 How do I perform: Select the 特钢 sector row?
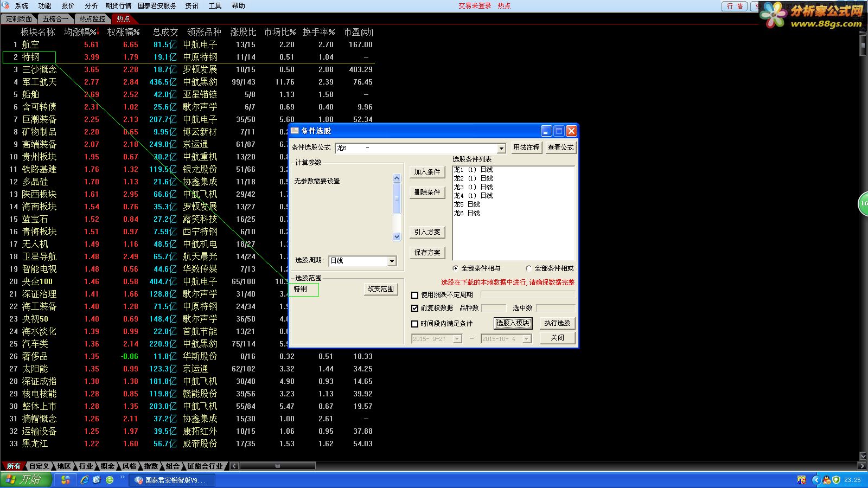pyautogui.click(x=189, y=57)
